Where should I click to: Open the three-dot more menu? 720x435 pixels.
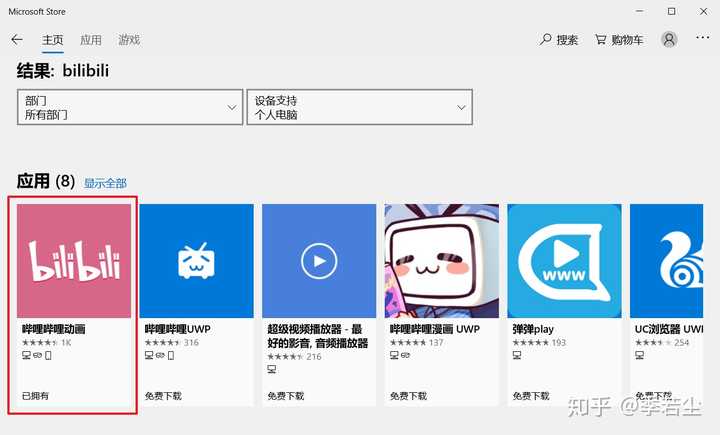[703, 38]
